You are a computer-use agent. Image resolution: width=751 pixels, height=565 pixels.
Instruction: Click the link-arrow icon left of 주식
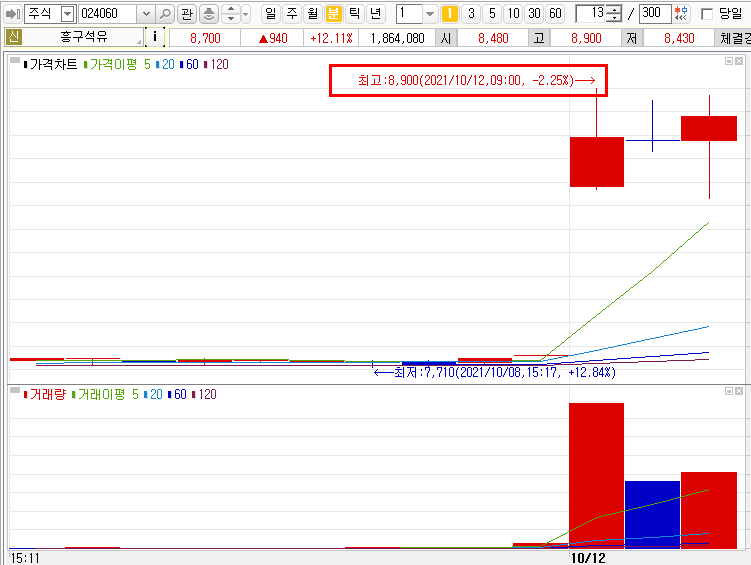coord(12,14)
